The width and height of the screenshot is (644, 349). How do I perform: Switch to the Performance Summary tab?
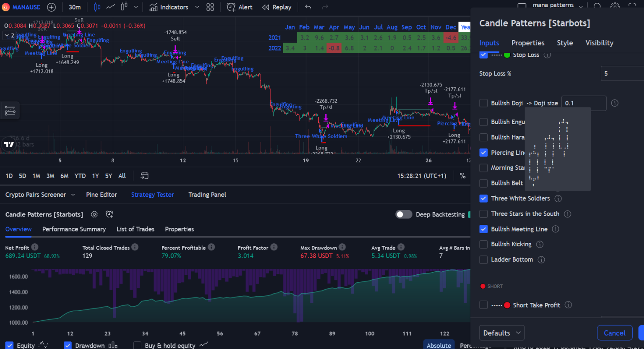pos(74,229)
